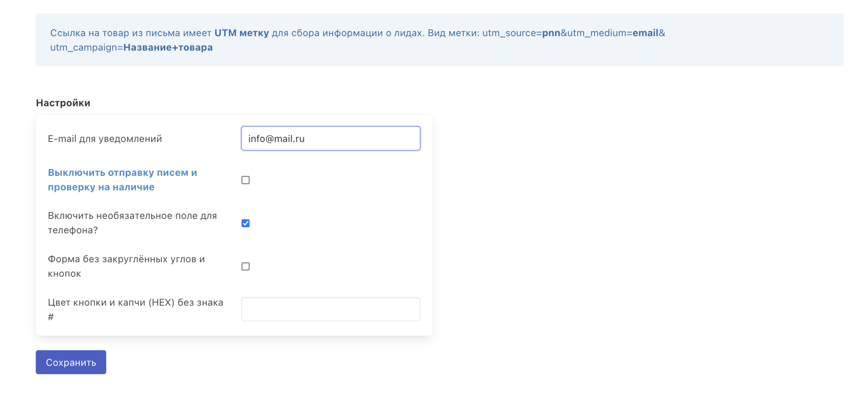Click the bold UTM метку text
Image resolution: width=868 pixels, height=405 pixels.
242,33
